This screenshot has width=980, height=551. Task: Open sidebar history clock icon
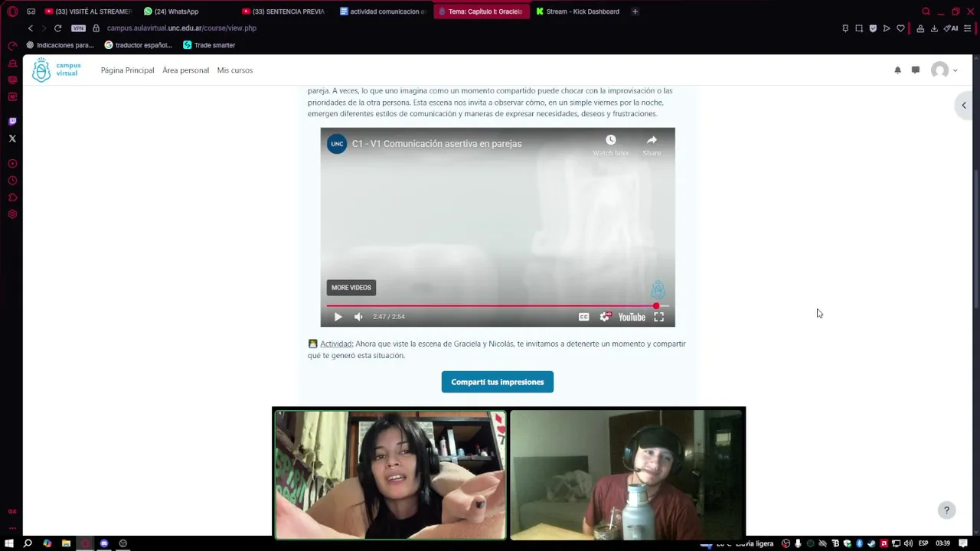pyautogui.click(x=12, y=181)
